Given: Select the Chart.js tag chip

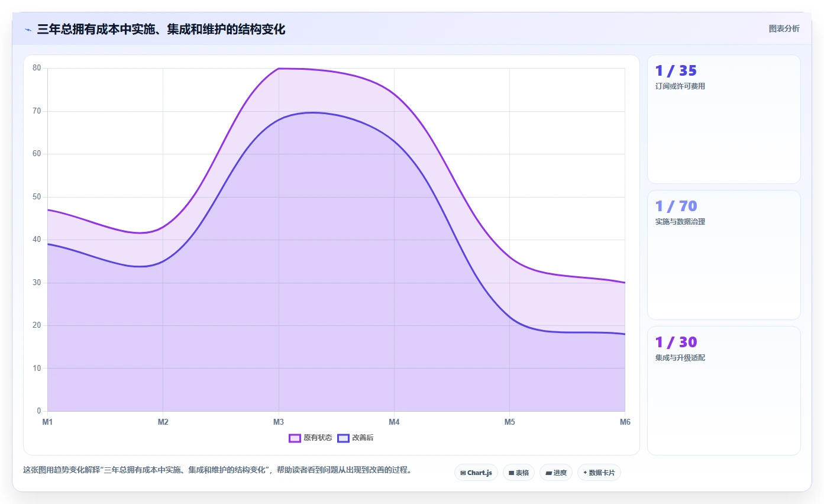Looking at the screenshot, I should point(476,473).
